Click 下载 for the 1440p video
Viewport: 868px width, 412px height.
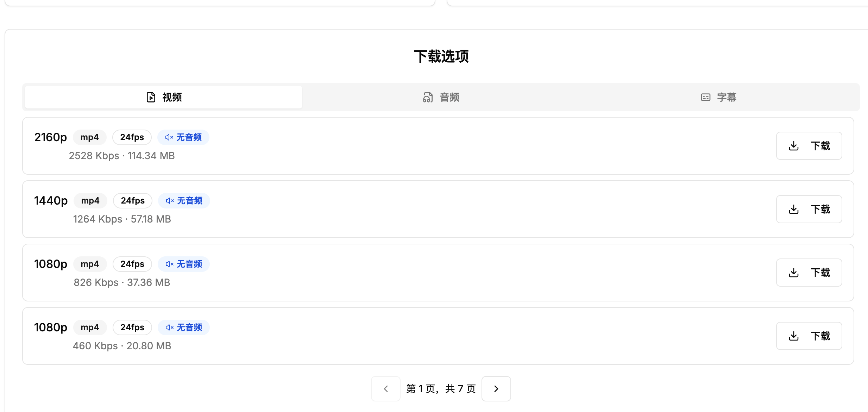coord(809,209)
